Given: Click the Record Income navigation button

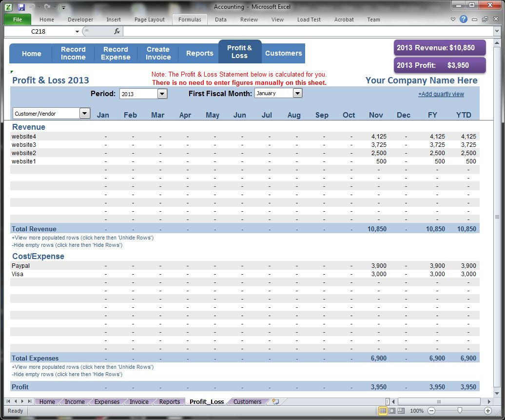Looking at the screenshot, I should [73, 53].
